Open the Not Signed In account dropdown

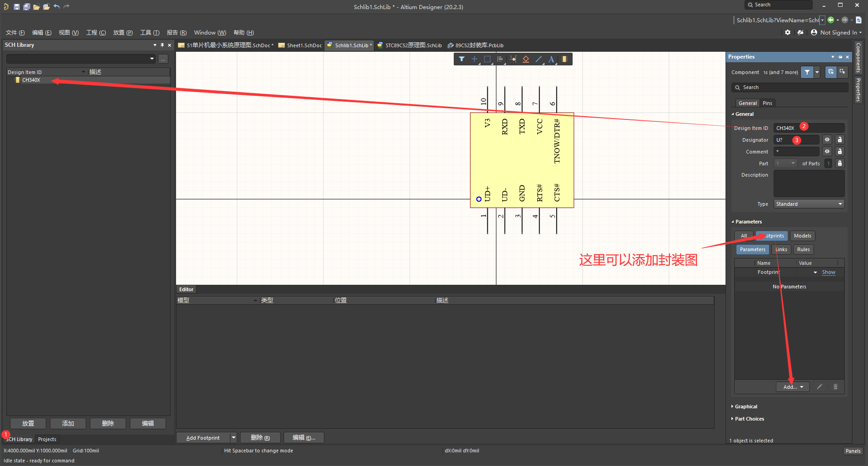point(836,32)
